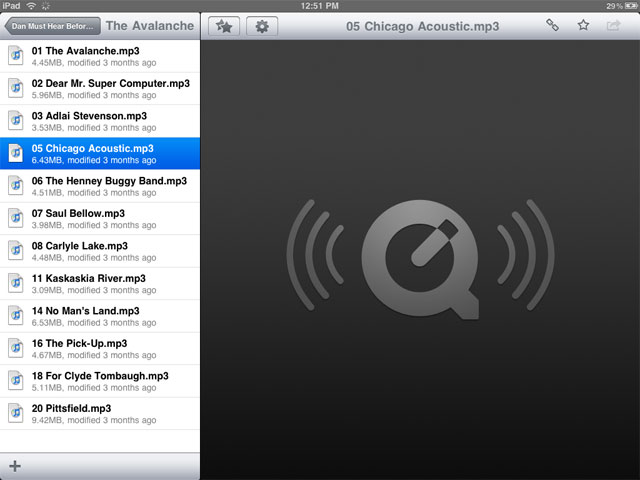Tap the share export icon
The image size is (640, 480).
613,26
